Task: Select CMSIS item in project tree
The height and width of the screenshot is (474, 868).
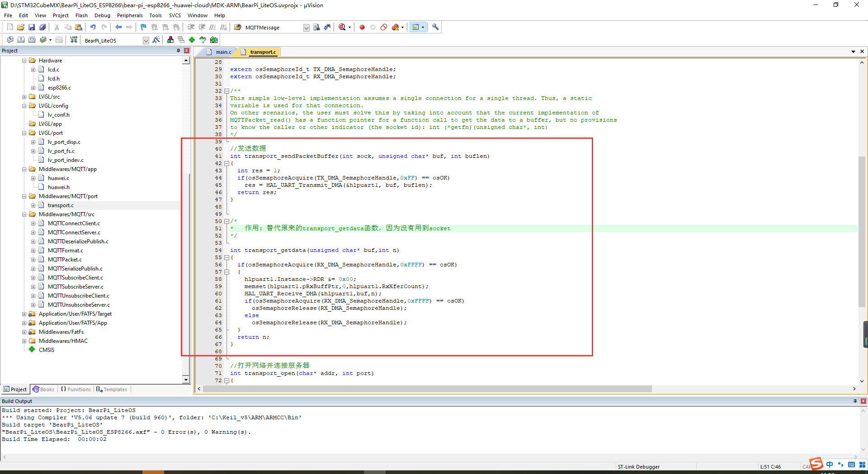Action: [46, 350]
